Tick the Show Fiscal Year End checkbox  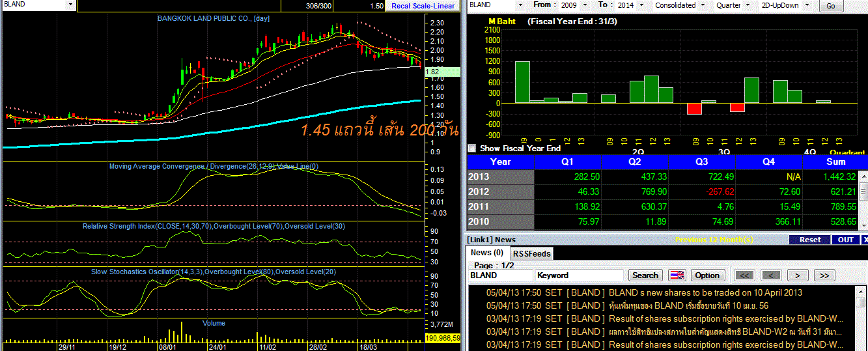[472, 148]
